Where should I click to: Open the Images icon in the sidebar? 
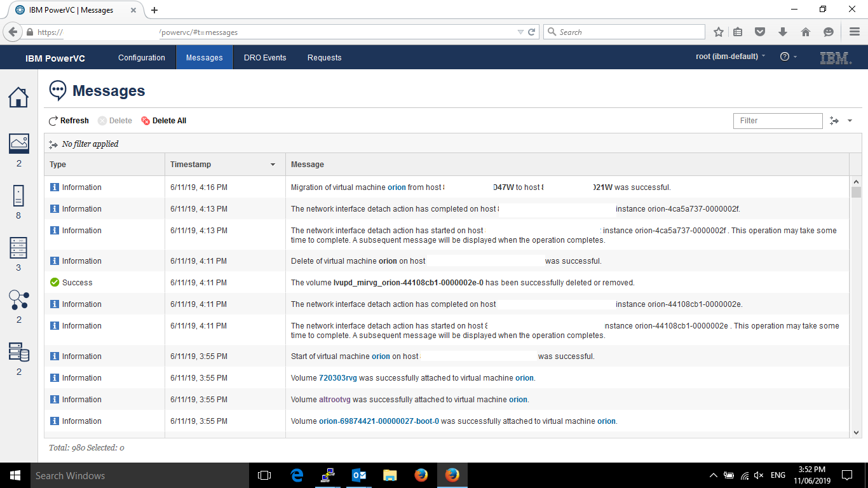tap(18, 144)
